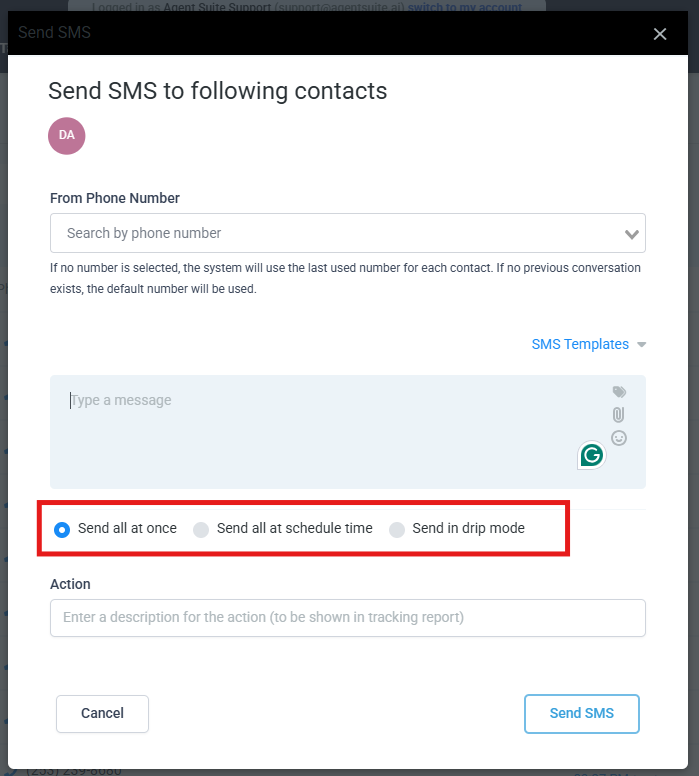Focus the Action description input field

347,618
